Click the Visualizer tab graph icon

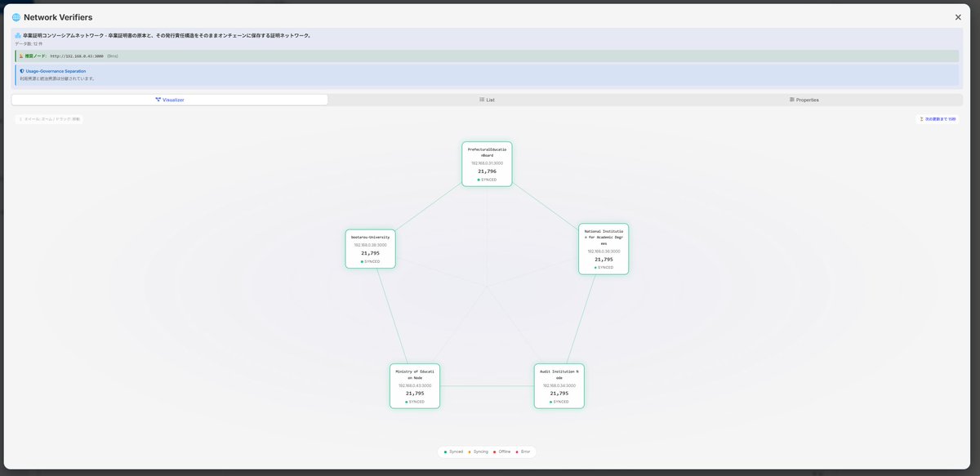click(x=158, y=100)
